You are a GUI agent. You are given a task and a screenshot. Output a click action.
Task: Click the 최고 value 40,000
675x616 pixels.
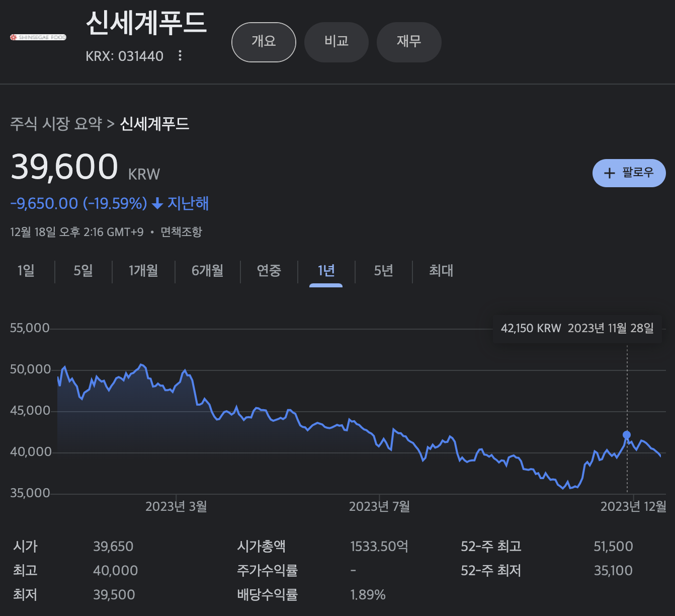(115, 571)
